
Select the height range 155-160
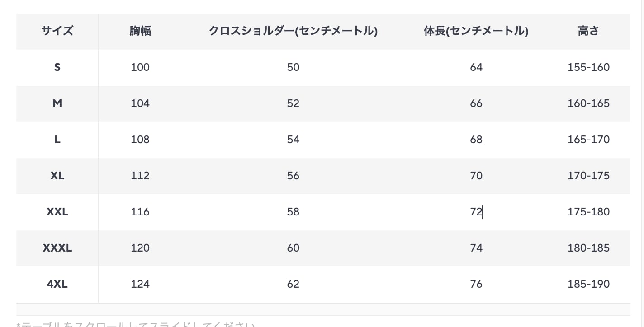588,67
